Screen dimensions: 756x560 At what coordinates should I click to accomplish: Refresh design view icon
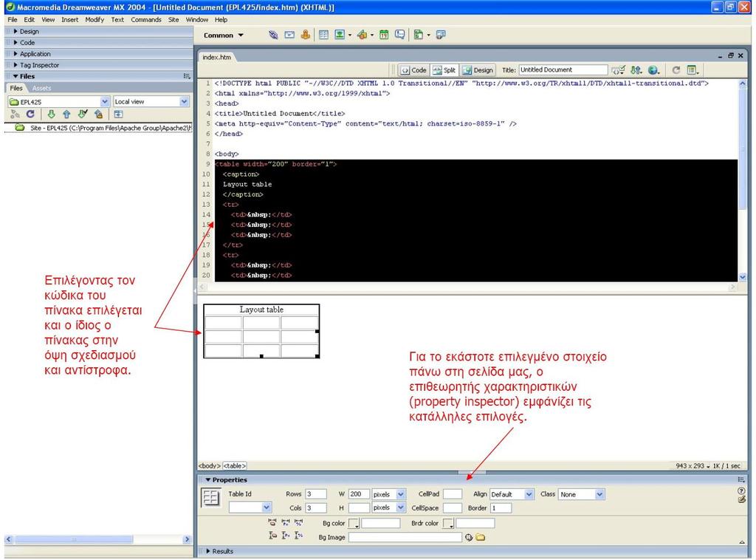coord(676,70)
